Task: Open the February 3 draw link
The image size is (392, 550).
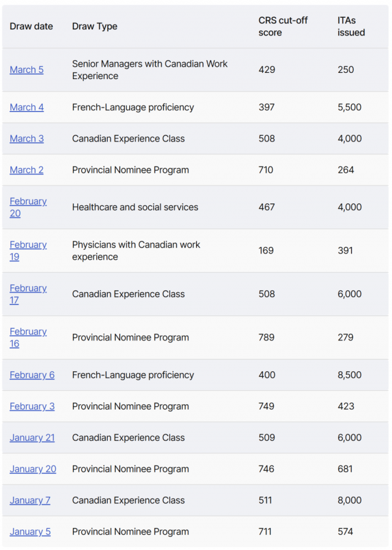Action: click(32, 406)
